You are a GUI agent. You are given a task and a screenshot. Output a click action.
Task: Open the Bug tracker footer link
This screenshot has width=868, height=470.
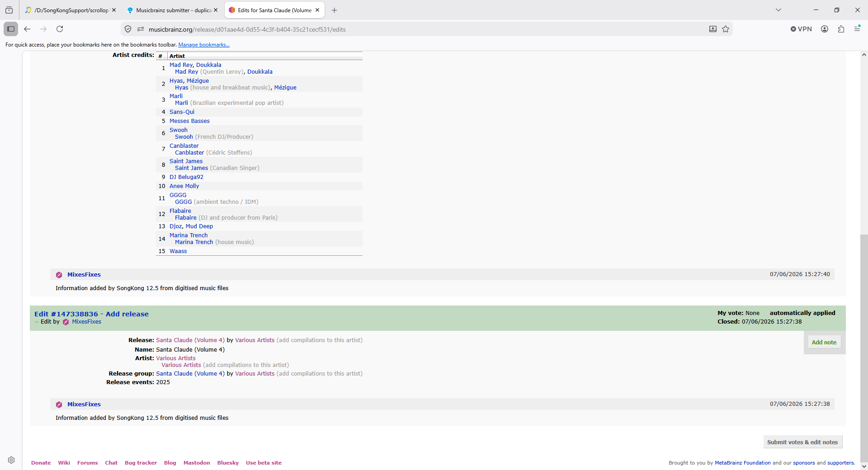pos(141,463)
